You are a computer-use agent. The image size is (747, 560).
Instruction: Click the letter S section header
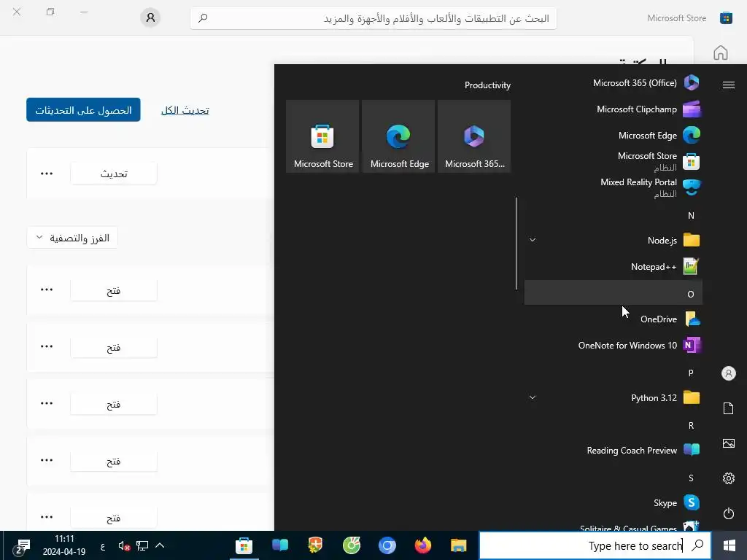(613, 478)
